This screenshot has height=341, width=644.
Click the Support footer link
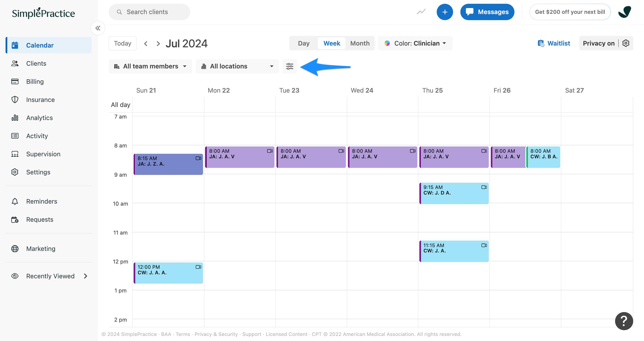[x=252, y=334]
